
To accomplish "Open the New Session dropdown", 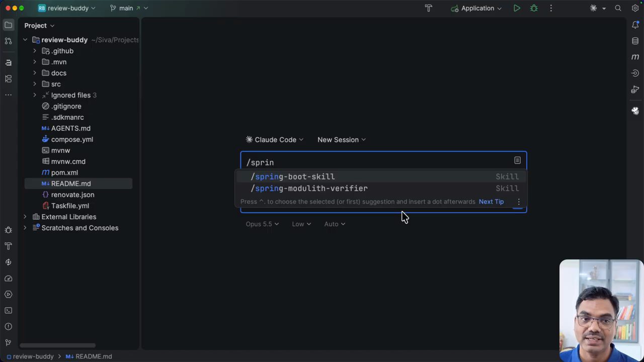I will coord(342,140).
